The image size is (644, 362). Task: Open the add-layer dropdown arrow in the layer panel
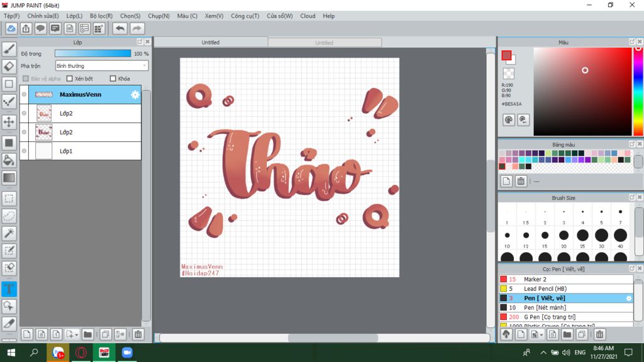coord(76,335)
